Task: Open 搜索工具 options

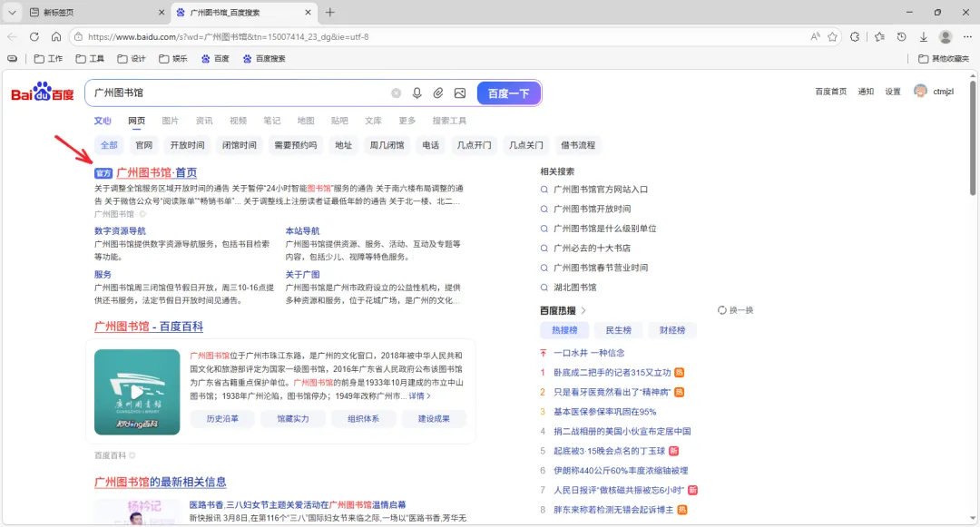Action: (449, 121)
